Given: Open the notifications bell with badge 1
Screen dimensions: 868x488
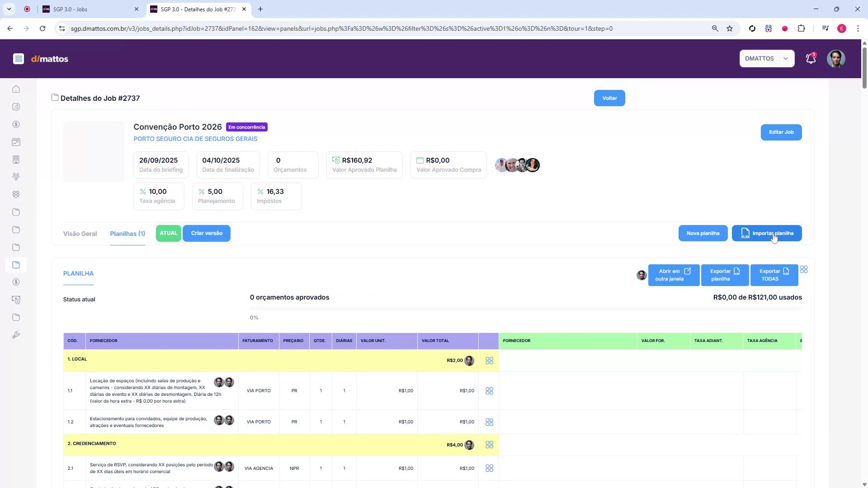Looking at the screenshot, I should [810, 58].
